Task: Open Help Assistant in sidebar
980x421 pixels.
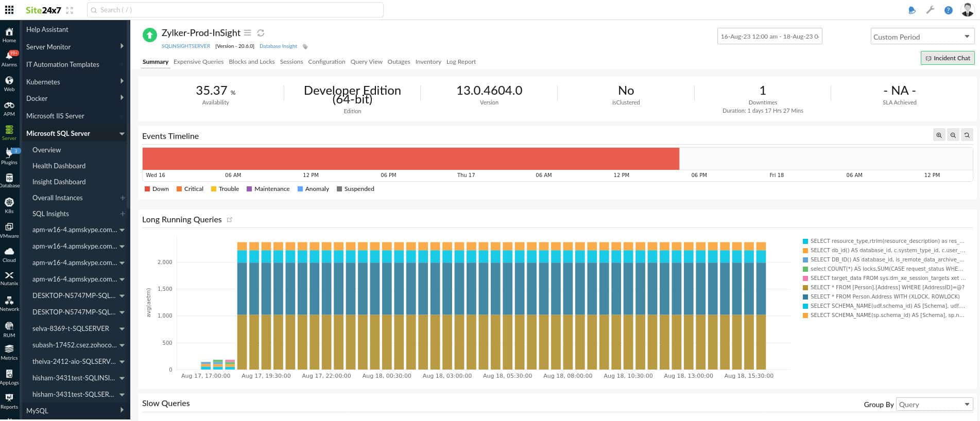Action: pos(47,29)
